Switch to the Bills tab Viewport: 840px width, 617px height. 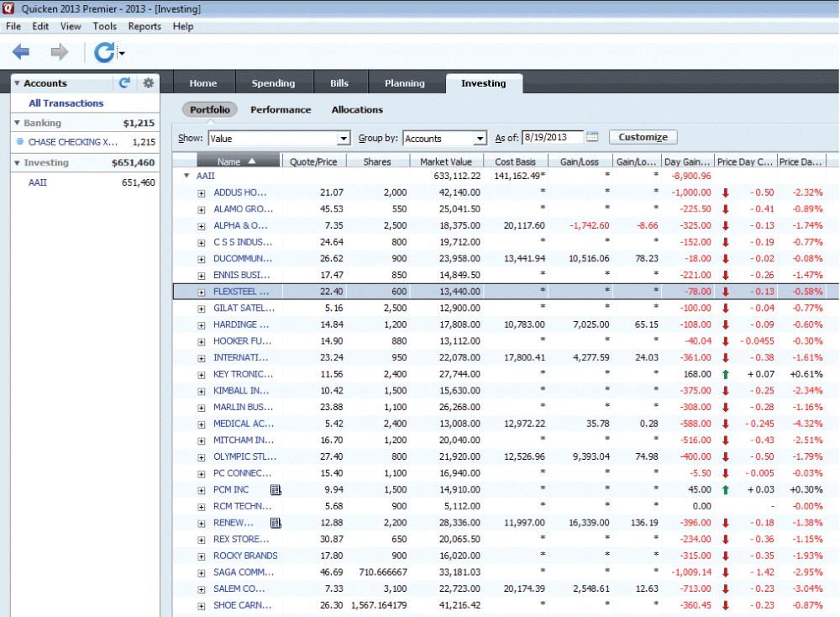pos(339,83)
